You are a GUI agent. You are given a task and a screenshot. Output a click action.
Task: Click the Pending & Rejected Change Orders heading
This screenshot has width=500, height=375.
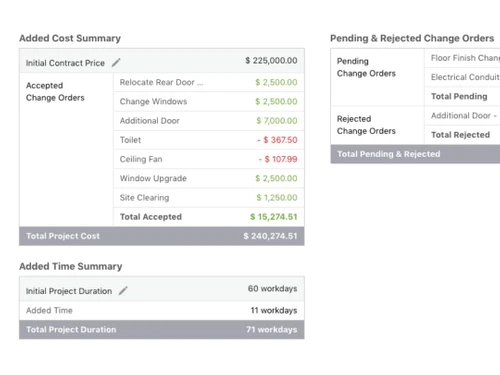tap(412, 38)
